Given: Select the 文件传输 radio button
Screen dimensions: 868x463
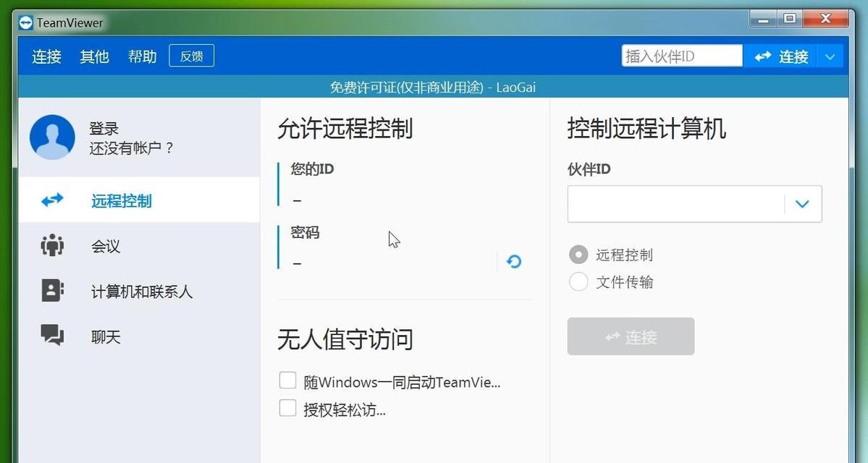Looking at the screenshot, I should tap(578, 281).
